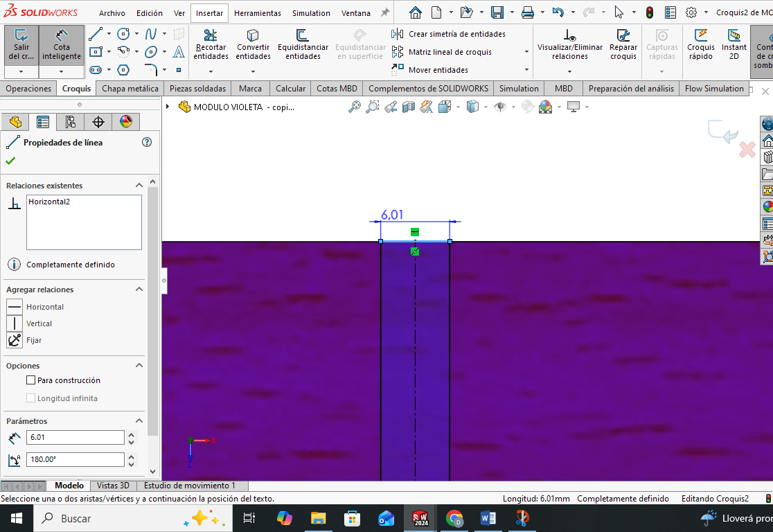Open DimXpertManager tab icon
Image resolution: width=773 pixels, height=532 pixels.
(x=98, y=122)
